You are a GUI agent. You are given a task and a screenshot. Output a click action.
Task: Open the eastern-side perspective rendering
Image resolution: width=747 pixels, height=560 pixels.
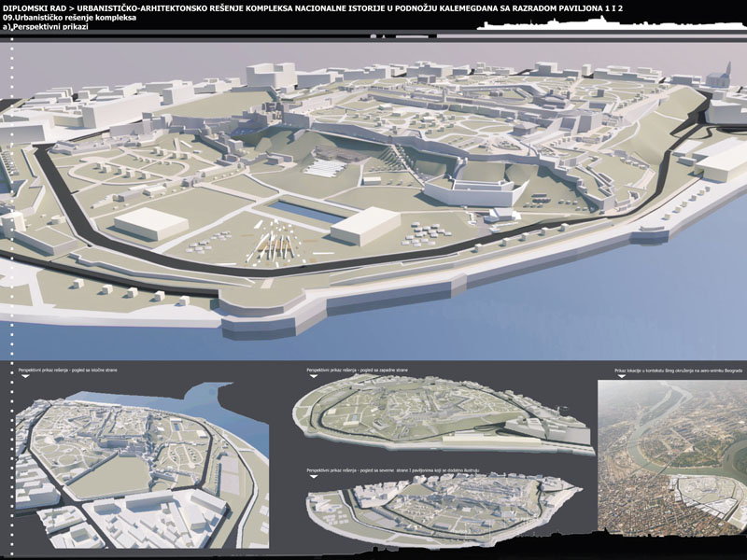coord(143,465)
